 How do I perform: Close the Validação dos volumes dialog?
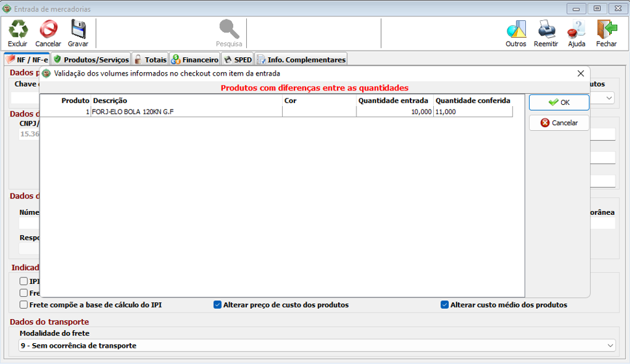(580, 74)
